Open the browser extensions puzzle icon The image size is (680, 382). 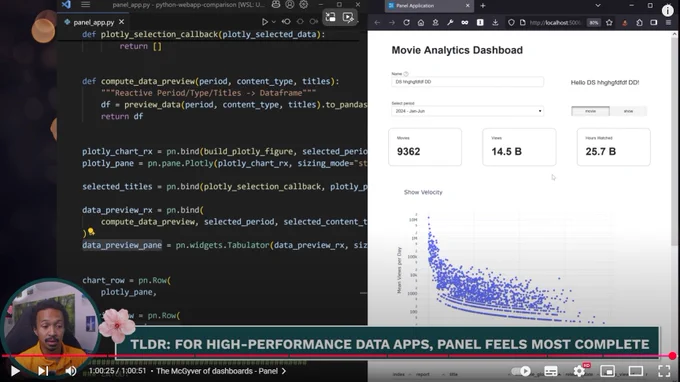point(639,23)
